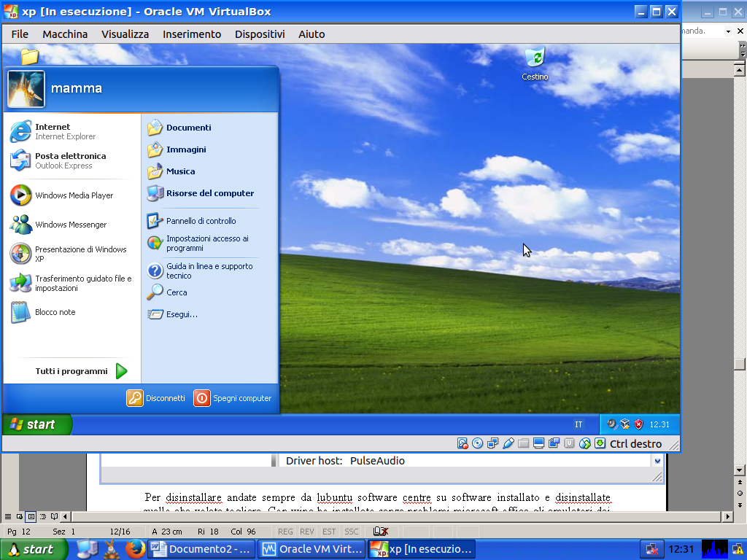Toggle REV revision tracking in the status bar
The image size is (747, 560).
[x=307, y=532]
